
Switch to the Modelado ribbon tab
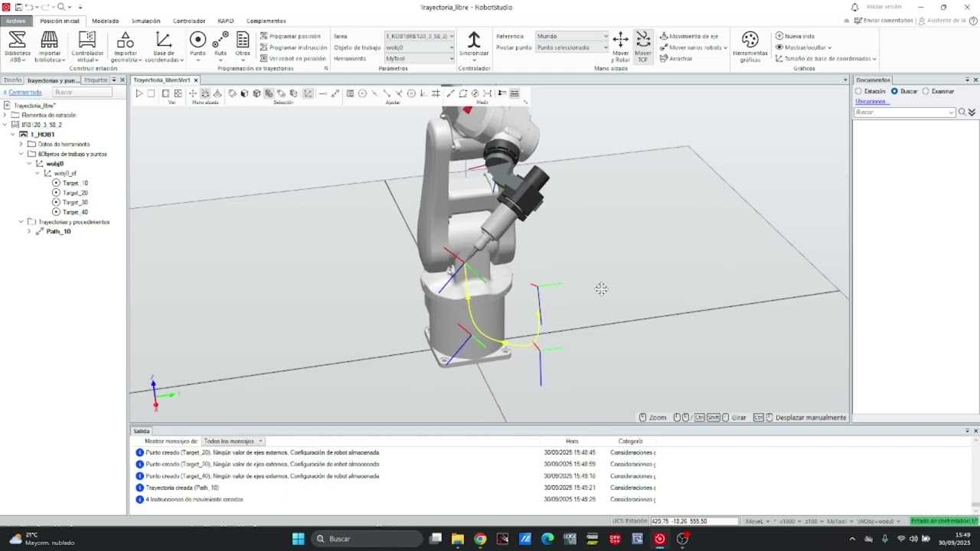(x=106, y=21)
